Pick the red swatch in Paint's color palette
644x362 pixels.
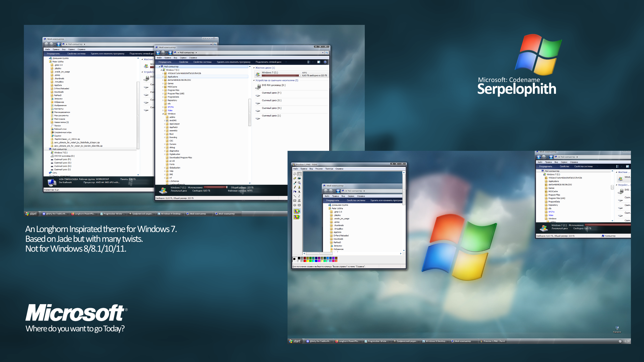pos(305,261)
